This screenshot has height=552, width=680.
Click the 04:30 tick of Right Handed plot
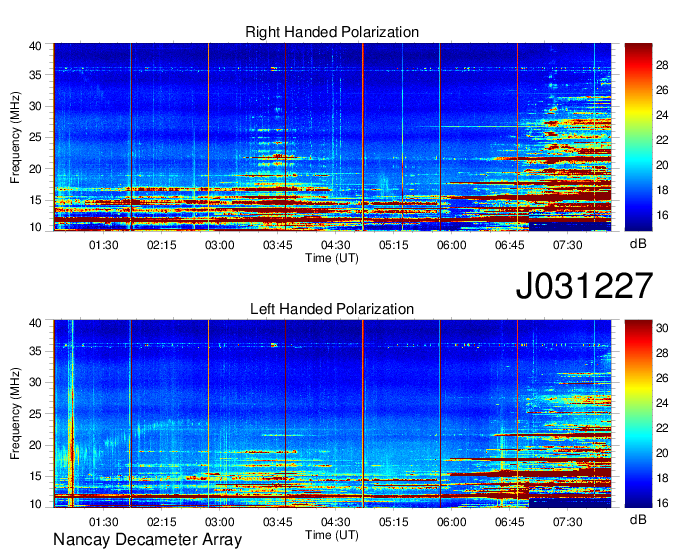click(x=336, y=245)
